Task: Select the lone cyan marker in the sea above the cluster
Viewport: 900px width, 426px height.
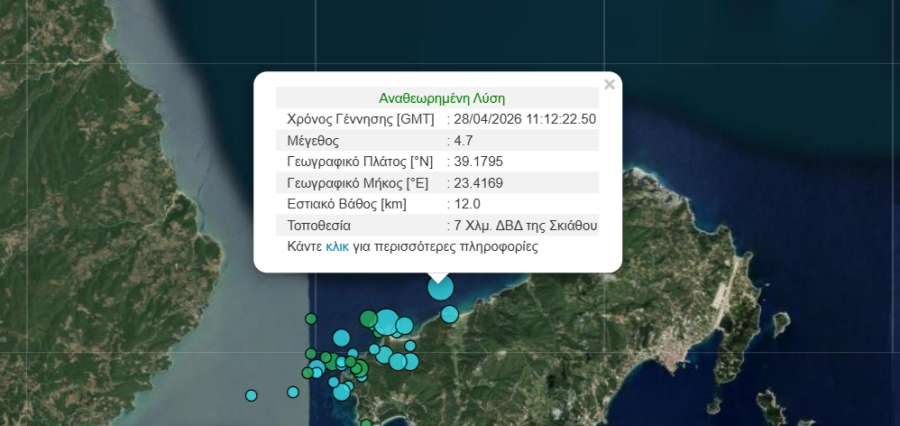Action: click(341, 338)
